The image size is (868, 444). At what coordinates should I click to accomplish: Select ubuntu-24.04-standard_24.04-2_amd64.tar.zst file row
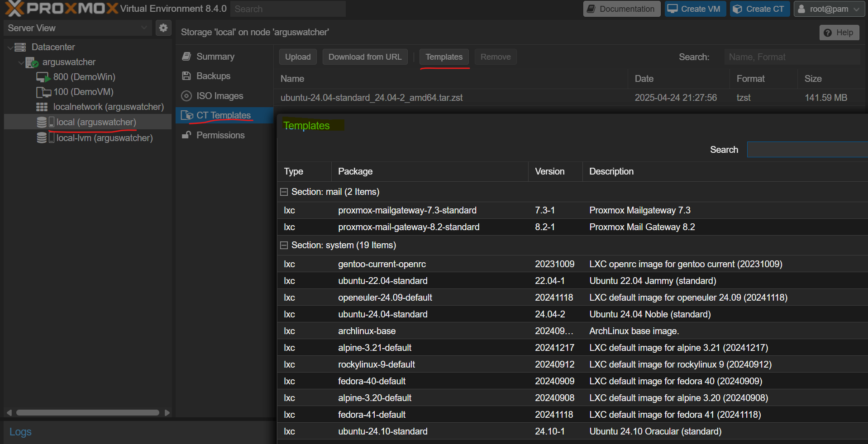(x=569, y=98)
